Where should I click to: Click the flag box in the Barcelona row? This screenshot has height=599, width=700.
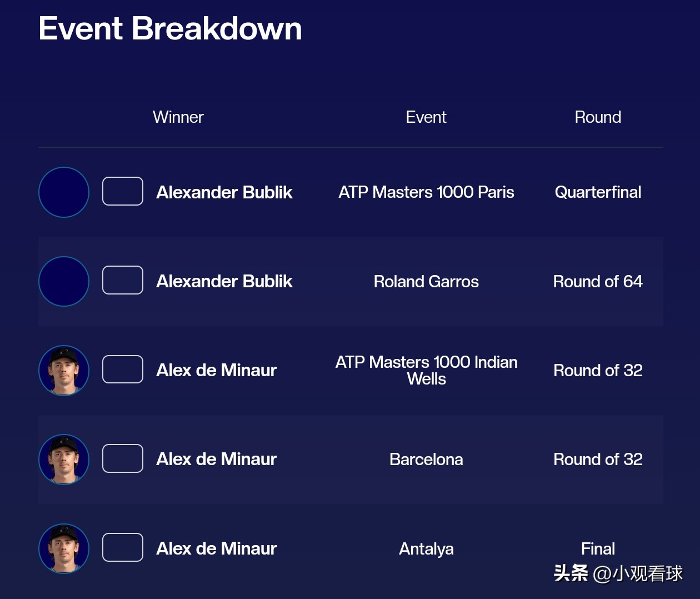point(123,458)
